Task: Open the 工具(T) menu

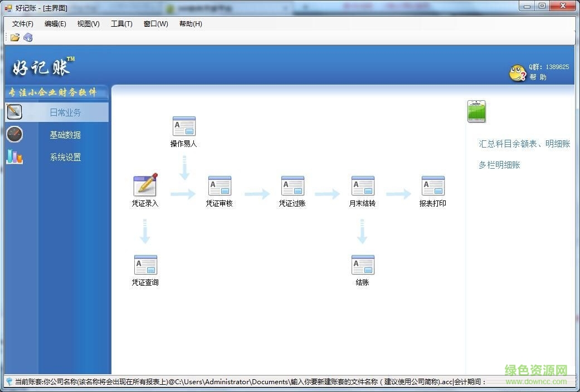Action: point(121,24)
